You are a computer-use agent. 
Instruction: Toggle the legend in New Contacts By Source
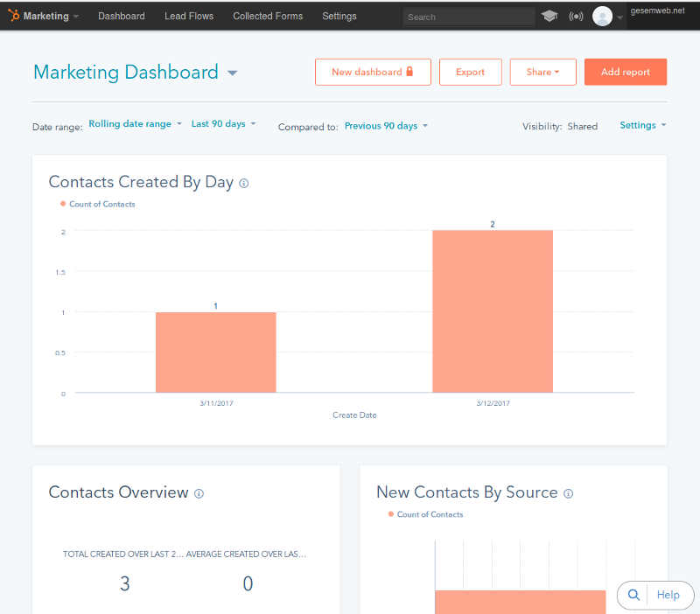tap(426, 515)
